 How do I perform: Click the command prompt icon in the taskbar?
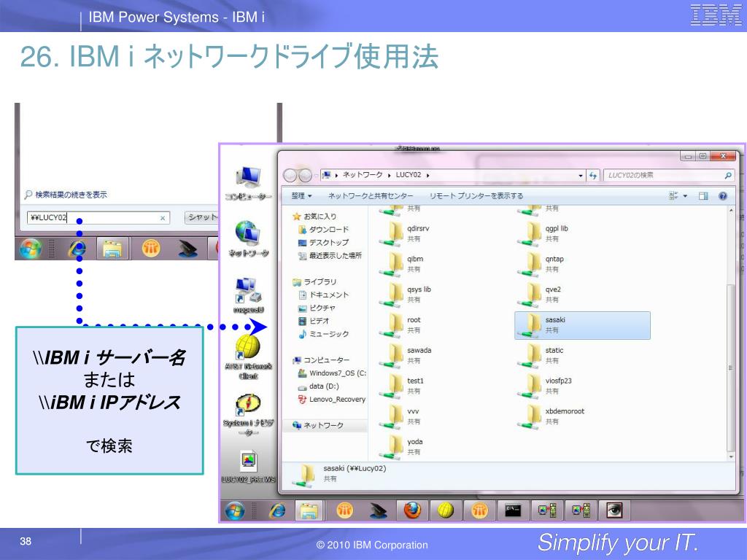[513, 510]
